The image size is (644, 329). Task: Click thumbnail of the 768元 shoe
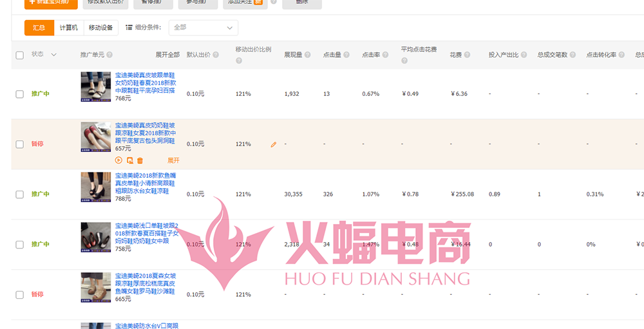tap(96, 87)
